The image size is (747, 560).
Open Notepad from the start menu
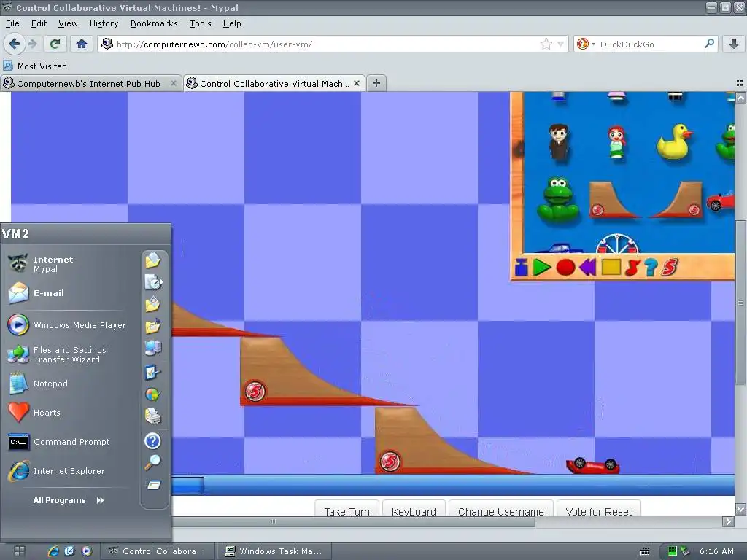70,384
